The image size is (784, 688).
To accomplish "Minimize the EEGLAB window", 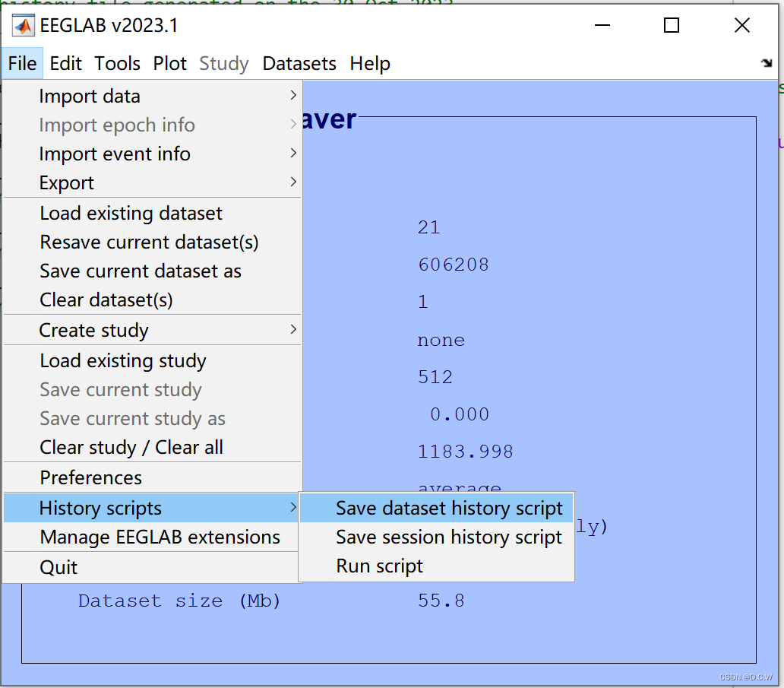I will click(602, 25).
